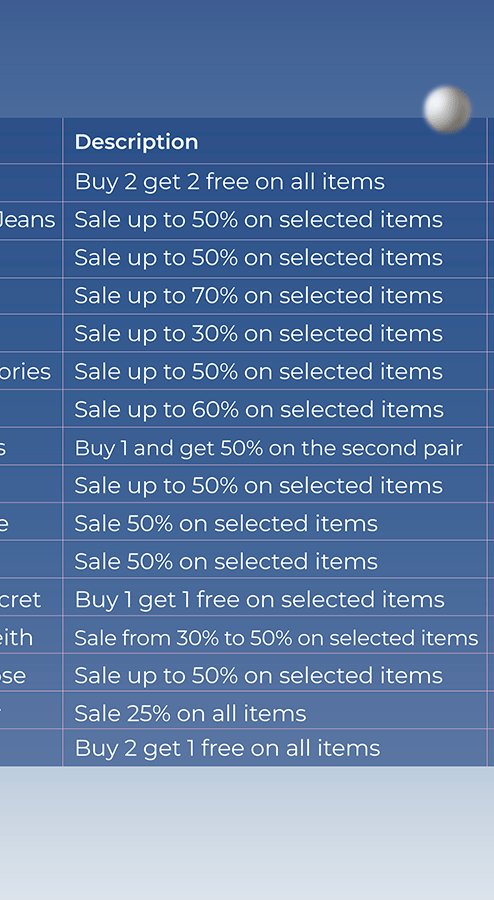This screenshot has height=900, width=494.
Task: Click 'Buy 1 get 1 free on selected items'
Action: click(x=259, y=600)
